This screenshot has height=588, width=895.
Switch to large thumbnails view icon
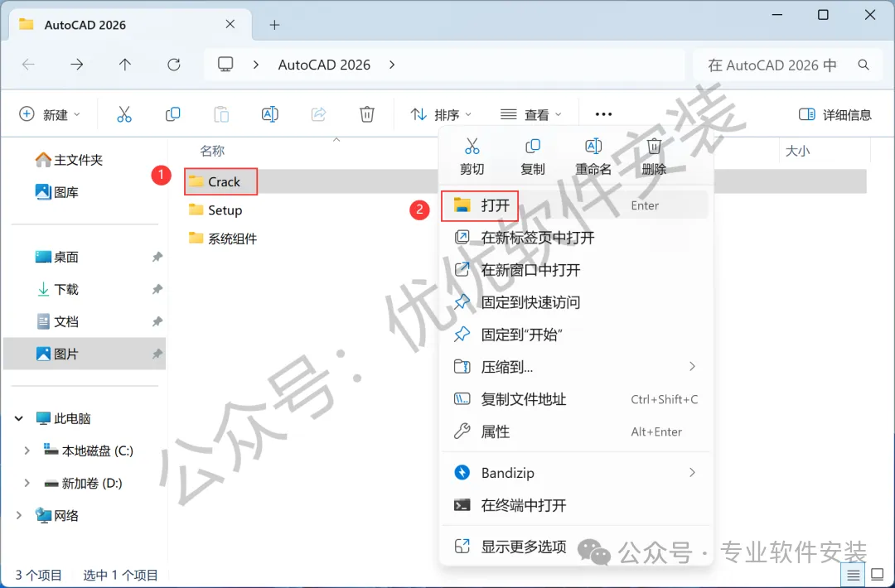(878, 574)
